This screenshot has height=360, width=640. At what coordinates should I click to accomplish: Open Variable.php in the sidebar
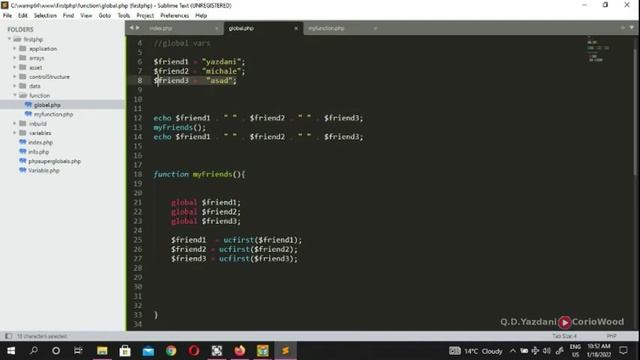[44, 171]
